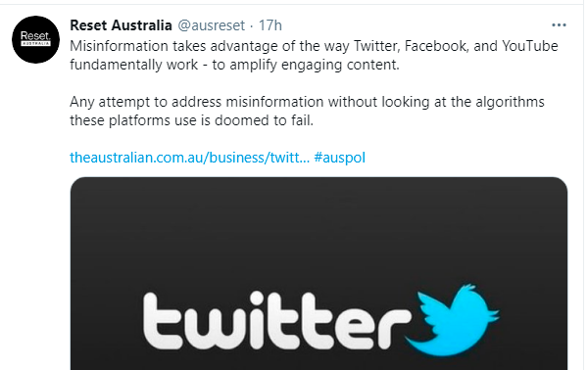Click the white twitter wordmark in preview image
This screenshot has height=370, width=588.
tap(276, 320)
